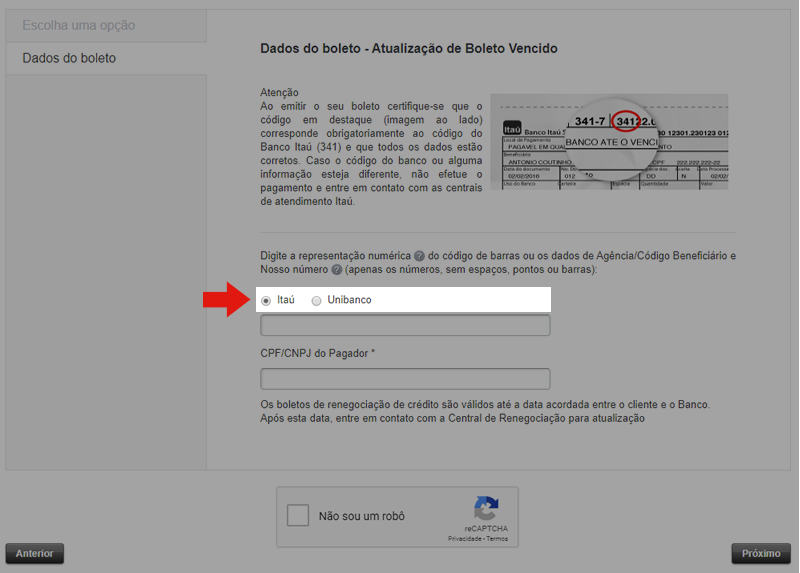Open the Dados do boleto step

pyautogui.click(x=106, y=58)
